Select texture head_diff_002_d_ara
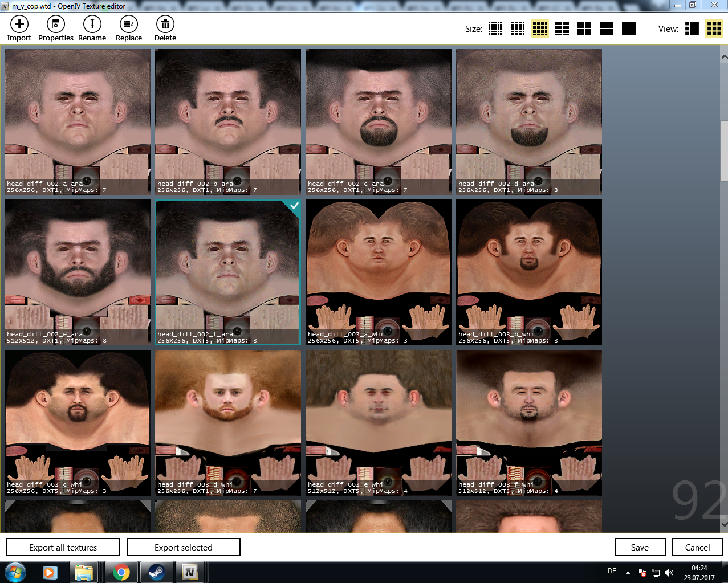Viewport: 728px width, 583px height. (x=529, y=122)
